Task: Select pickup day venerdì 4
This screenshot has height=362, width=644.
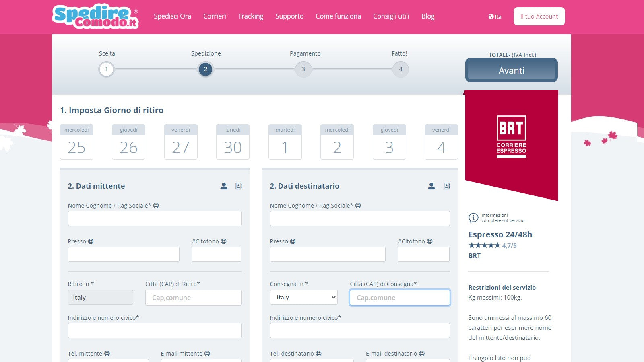Action: [441, 142]
